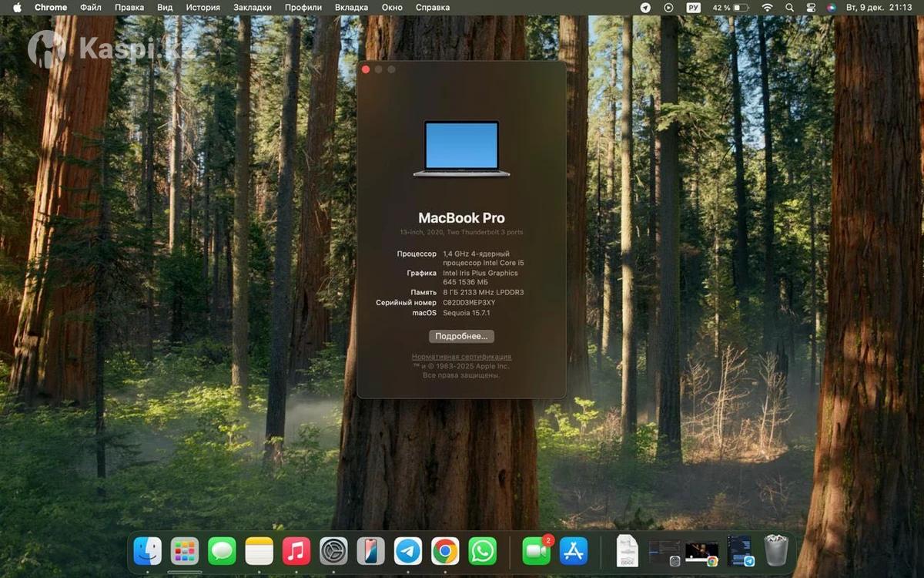Open the Wi-Fi status menu
The width and height of the screenshot is (924, 578).
pos(767,7)
